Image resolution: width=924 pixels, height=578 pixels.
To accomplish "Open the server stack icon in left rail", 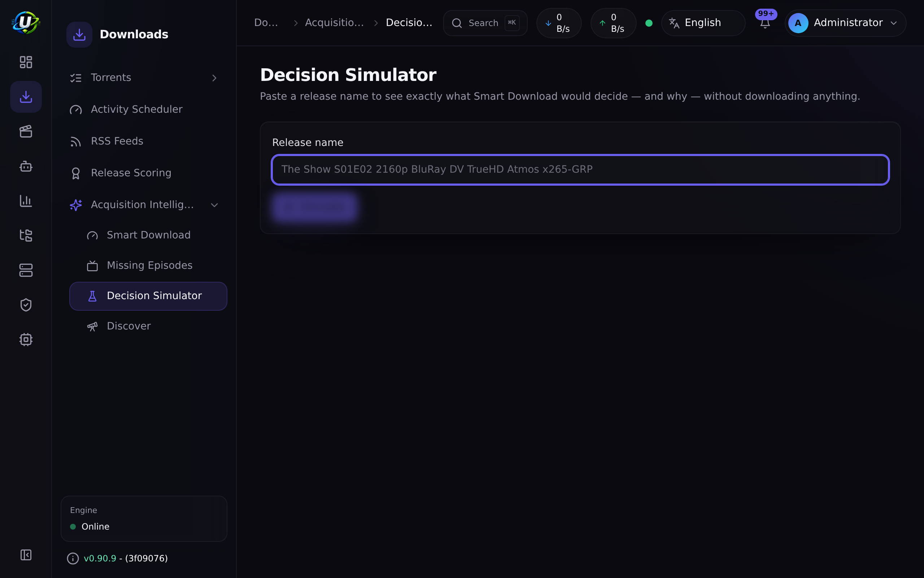I will click(26, 270).
